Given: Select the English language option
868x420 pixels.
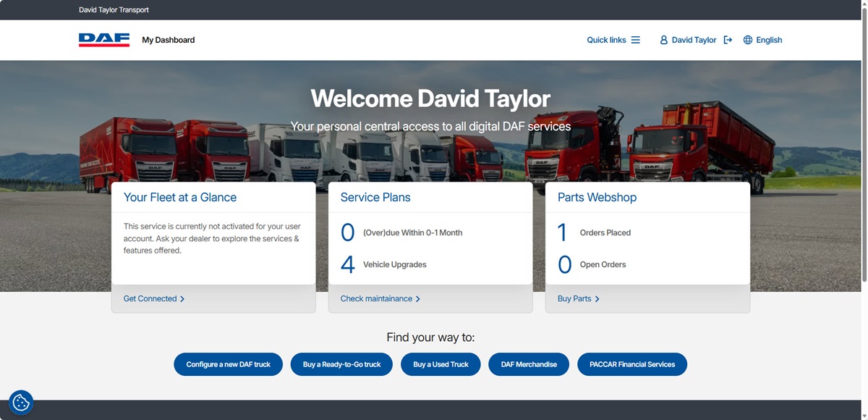Looking at the screenshot, I should tap(770, 40).
